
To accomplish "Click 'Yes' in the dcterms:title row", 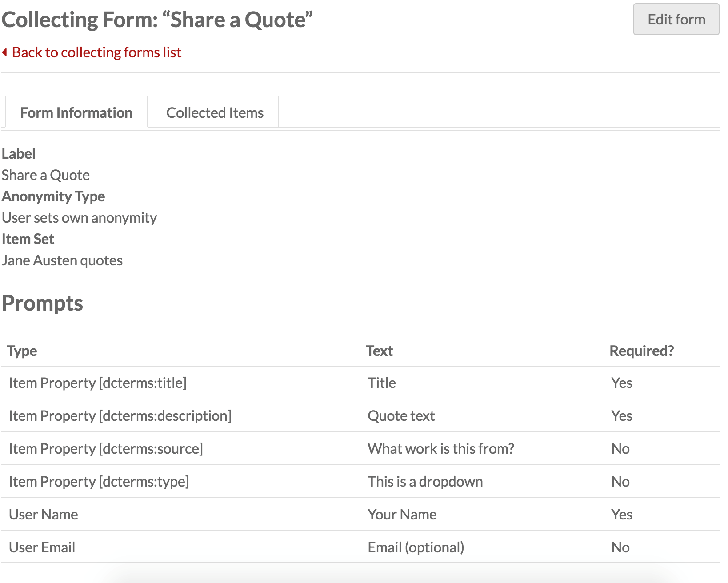I will click(622, 383).
